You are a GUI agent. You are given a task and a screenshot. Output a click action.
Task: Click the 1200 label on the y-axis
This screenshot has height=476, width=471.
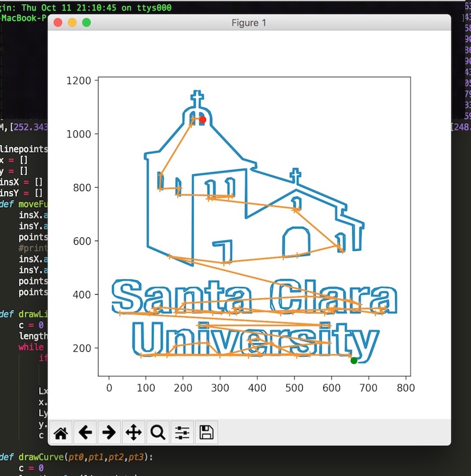[x=79, y=80]
